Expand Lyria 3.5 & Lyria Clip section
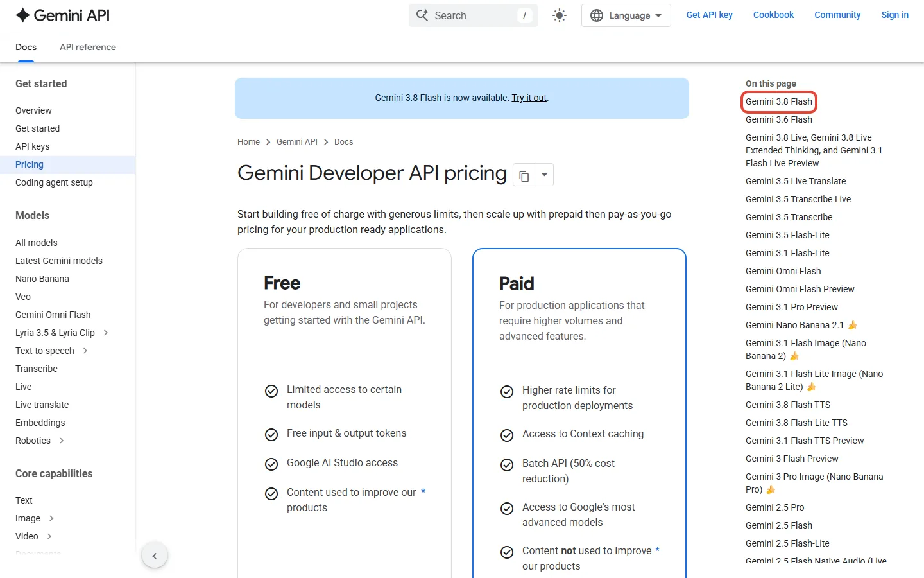The image size is (924, 578). point(106,333)
